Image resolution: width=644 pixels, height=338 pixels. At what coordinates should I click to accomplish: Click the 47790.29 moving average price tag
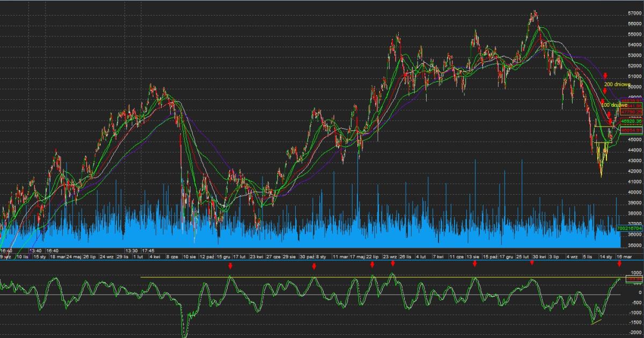[631, 112]
